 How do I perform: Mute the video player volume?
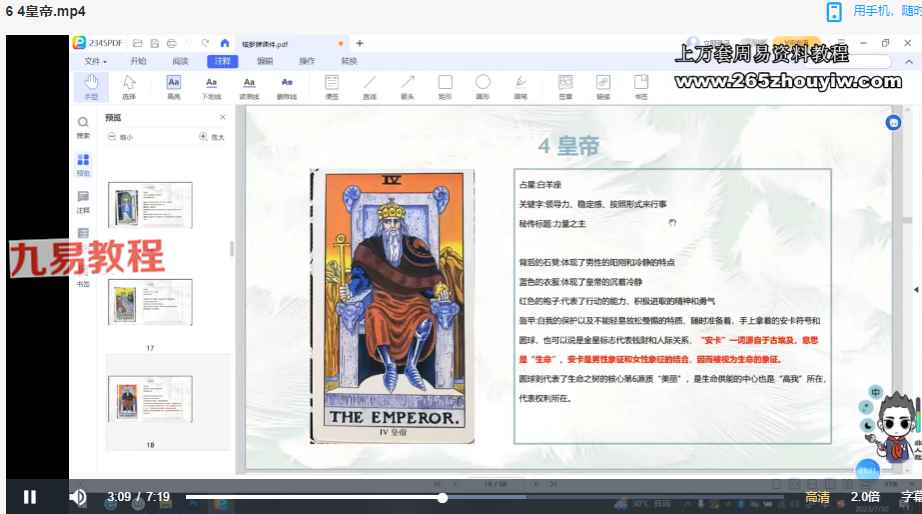coord(77,497)
